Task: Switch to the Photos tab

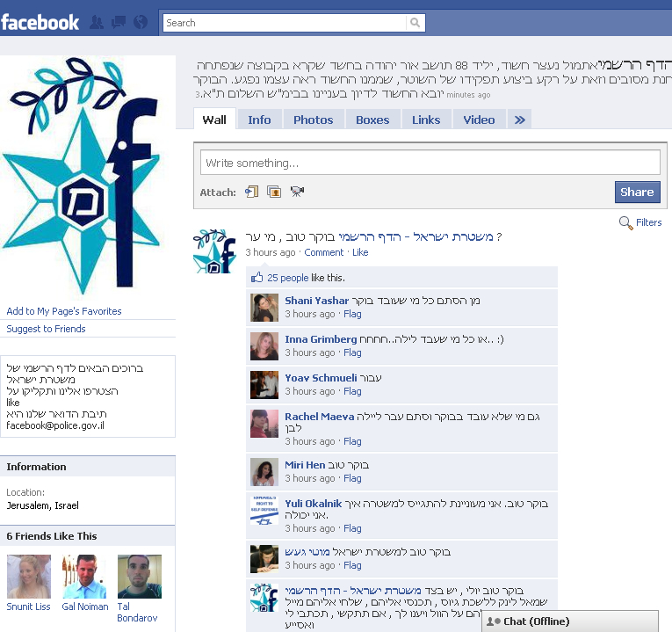Action: (x=313, y=120)
